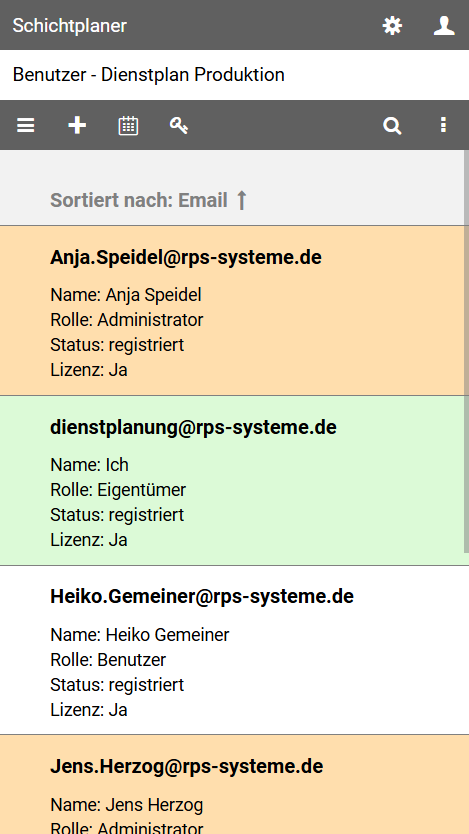This screenshot has width=469, height=834.
Task: Open the hamburger menu
Action: [x=26, y=126]
